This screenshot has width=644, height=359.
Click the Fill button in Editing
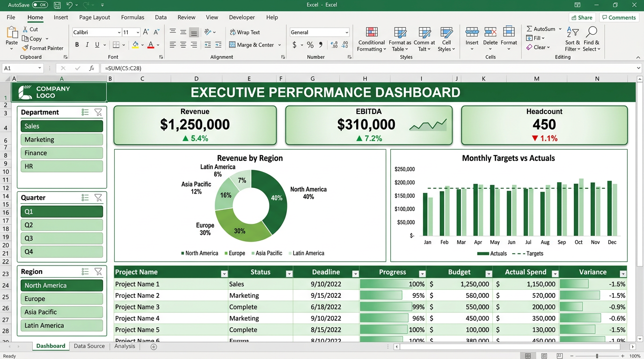click(536, 38)
